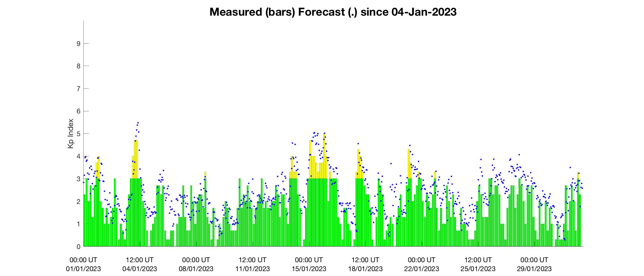The image size is (644, 276).
Task: Click the y-axis tick label 1
Action: click(x=79, y=224)
